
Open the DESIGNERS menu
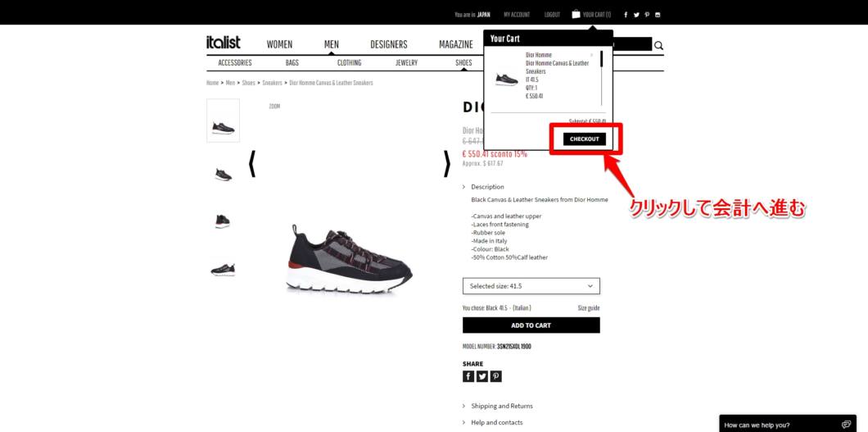389,45
